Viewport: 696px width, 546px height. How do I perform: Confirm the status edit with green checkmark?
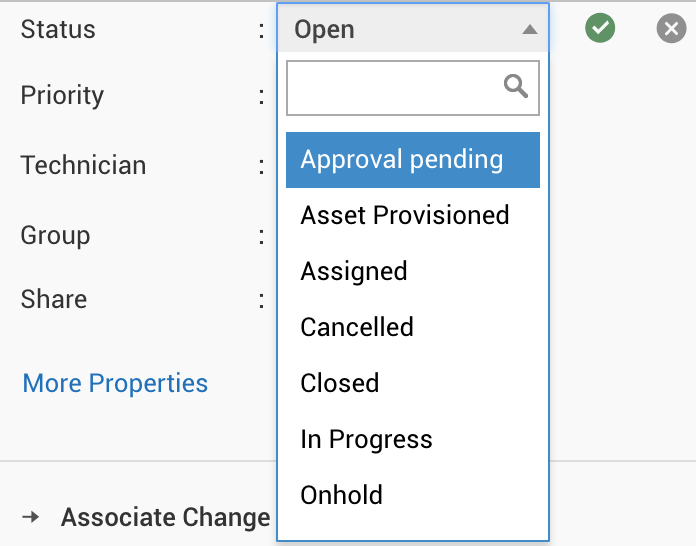tap(600, 29)
